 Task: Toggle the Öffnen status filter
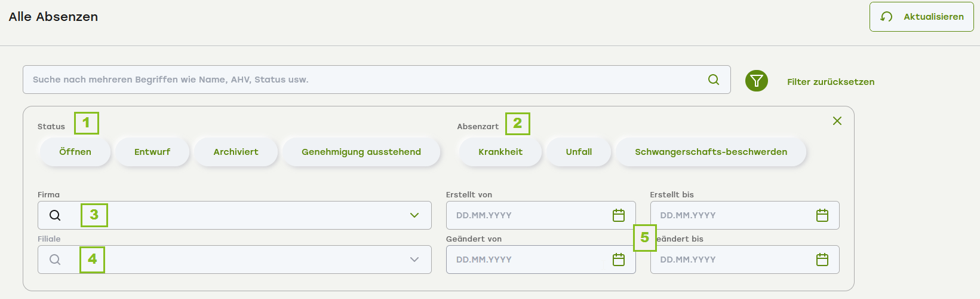coord(75,152)
